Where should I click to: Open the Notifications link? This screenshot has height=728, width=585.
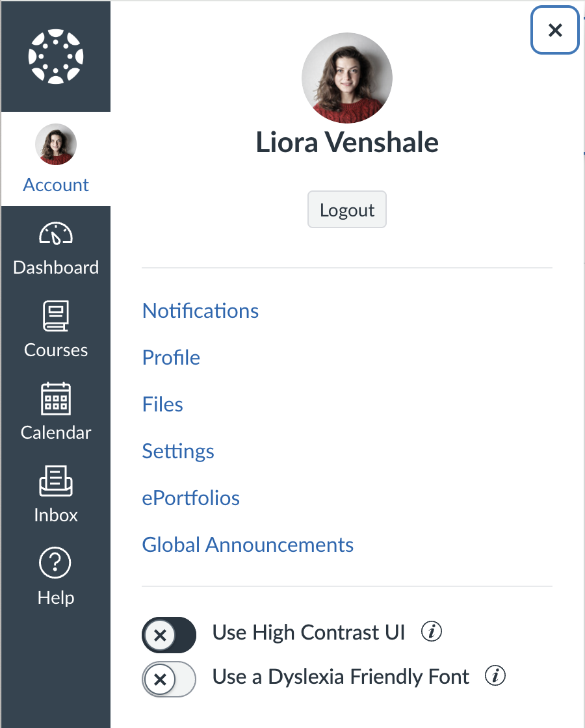pos(200,311)
